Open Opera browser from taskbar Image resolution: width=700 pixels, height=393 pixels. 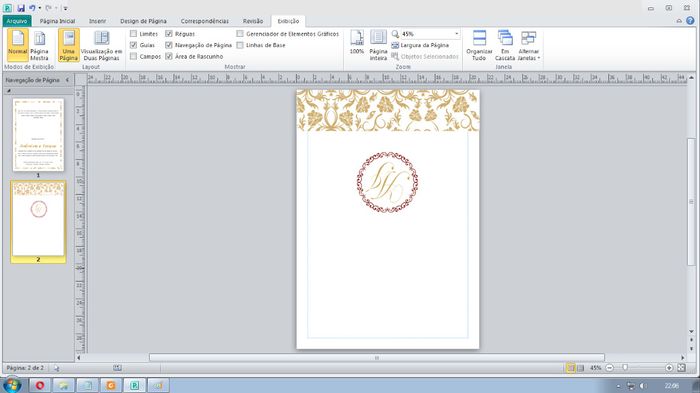(x=40, y=385)
